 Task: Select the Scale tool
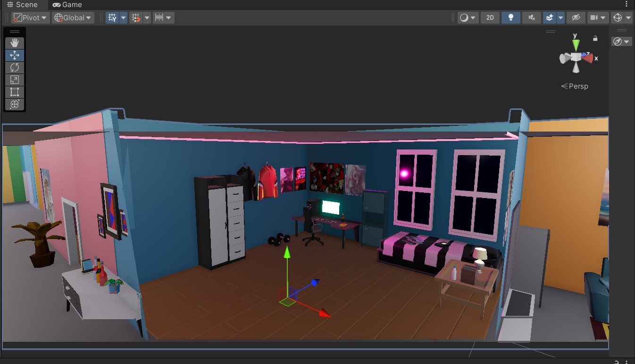coord(15,80)
